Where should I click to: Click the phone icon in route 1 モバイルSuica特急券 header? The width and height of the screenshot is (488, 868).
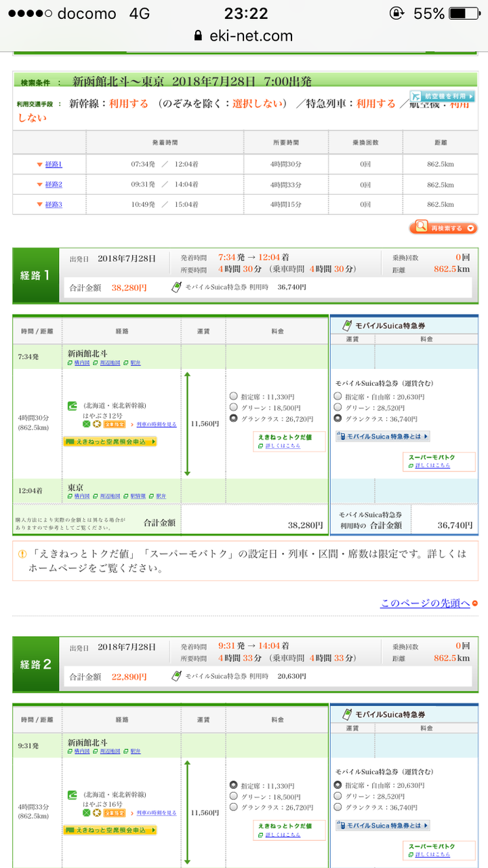click(347, 325)
